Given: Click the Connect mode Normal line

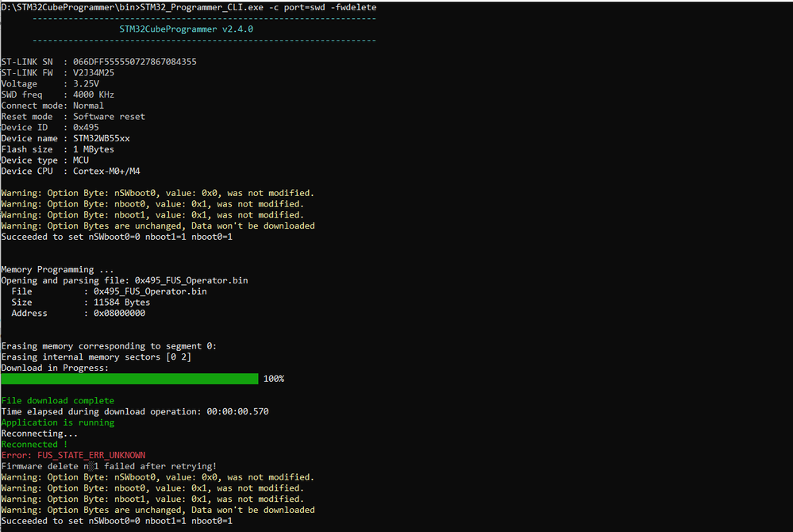Looking at the screenshot, I should click(x=52, y=106).
